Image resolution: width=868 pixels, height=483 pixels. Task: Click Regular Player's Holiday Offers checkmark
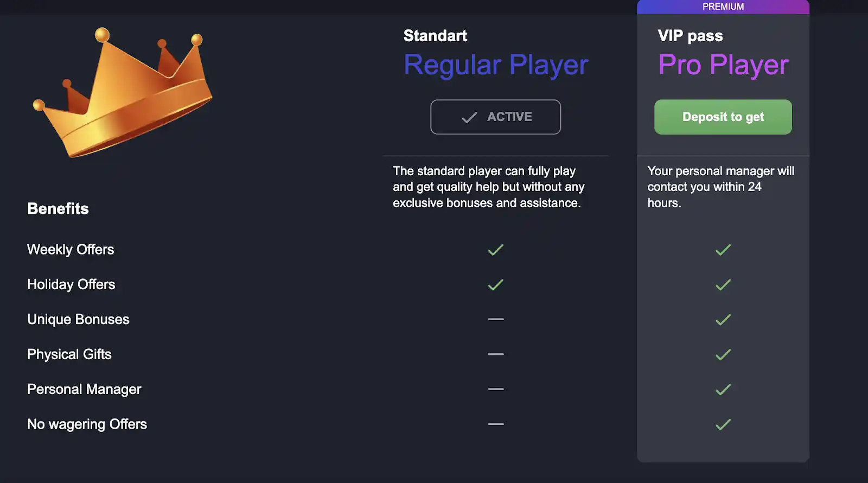[496, 284]
